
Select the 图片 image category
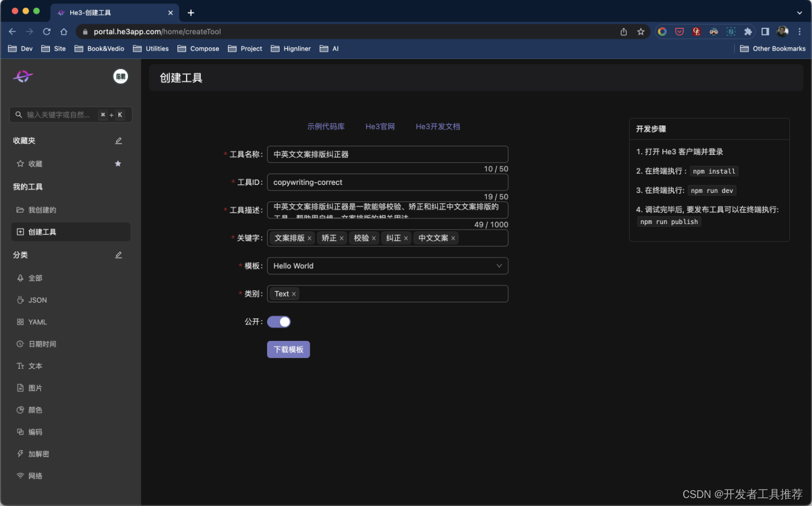(x=34, y=387)
